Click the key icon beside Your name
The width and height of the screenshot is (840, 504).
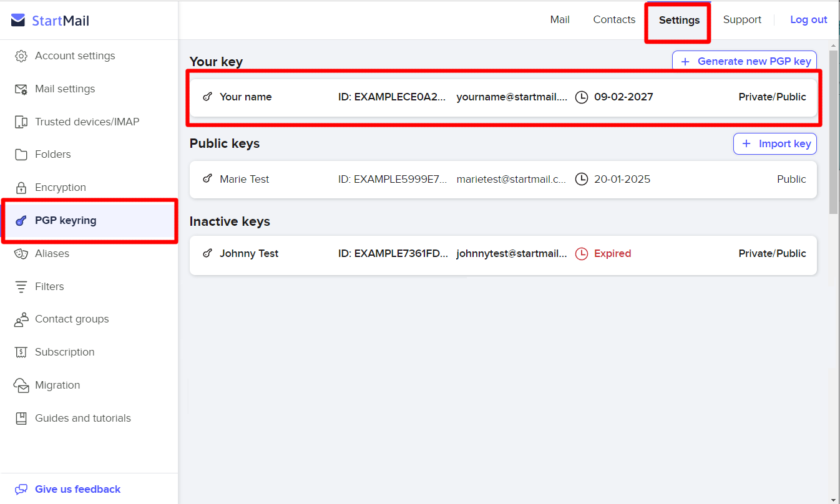coord(207,97)
